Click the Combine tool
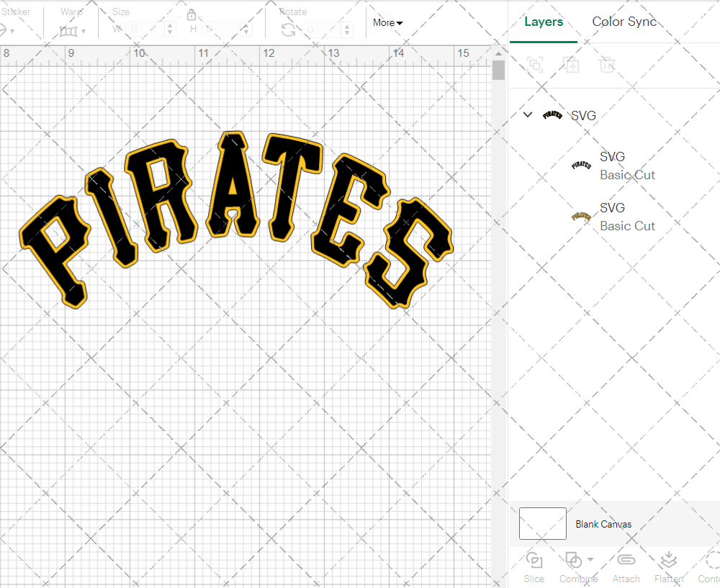Image resolution: width=720 pixels, height=588 pixels. pyautogui.click(x=578, y=568)
